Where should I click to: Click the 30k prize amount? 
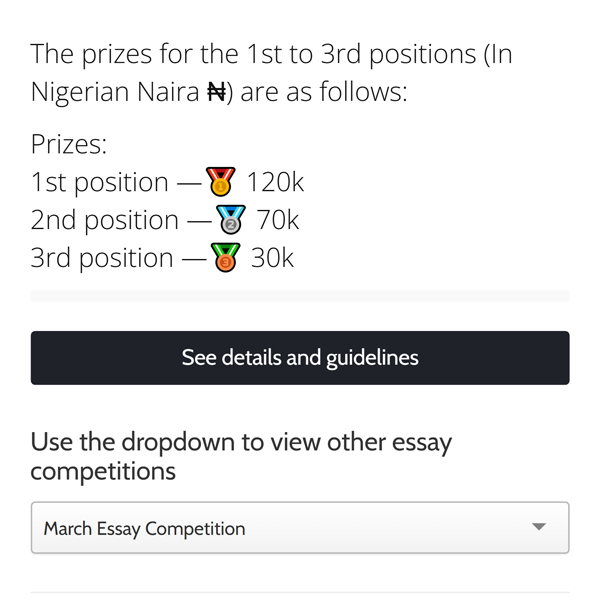click(272, 258)
